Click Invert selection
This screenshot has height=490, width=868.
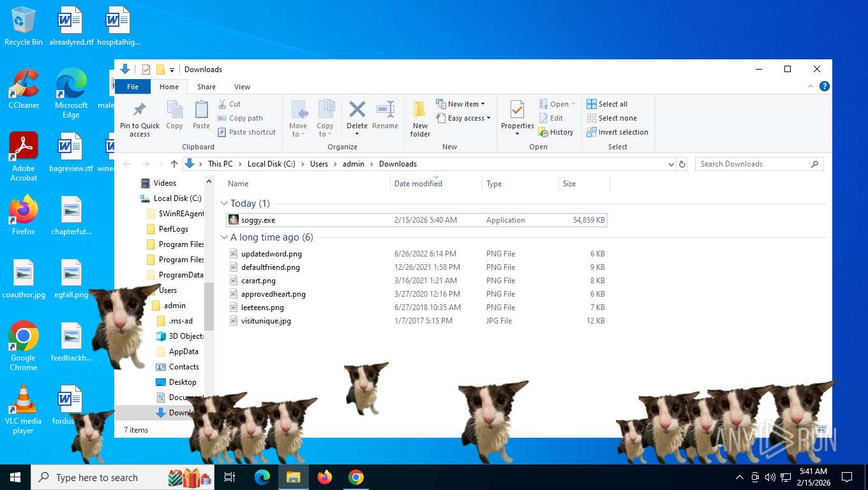tap(617, 132)
